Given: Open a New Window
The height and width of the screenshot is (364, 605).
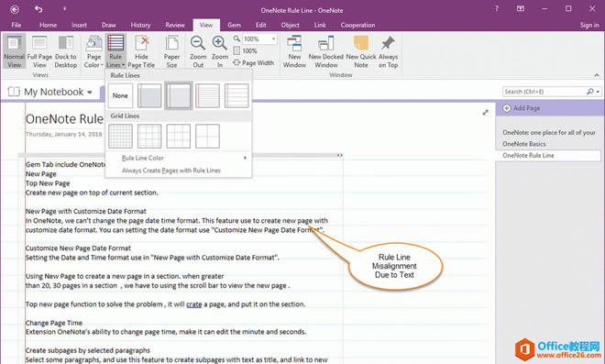Looking at the screenshot, I should point(294,51).
